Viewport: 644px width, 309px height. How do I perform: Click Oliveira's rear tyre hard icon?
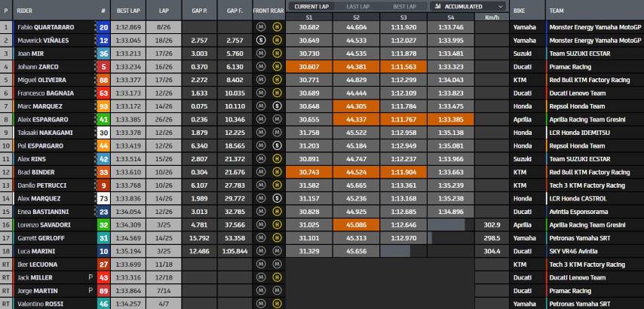pos(277,80)
